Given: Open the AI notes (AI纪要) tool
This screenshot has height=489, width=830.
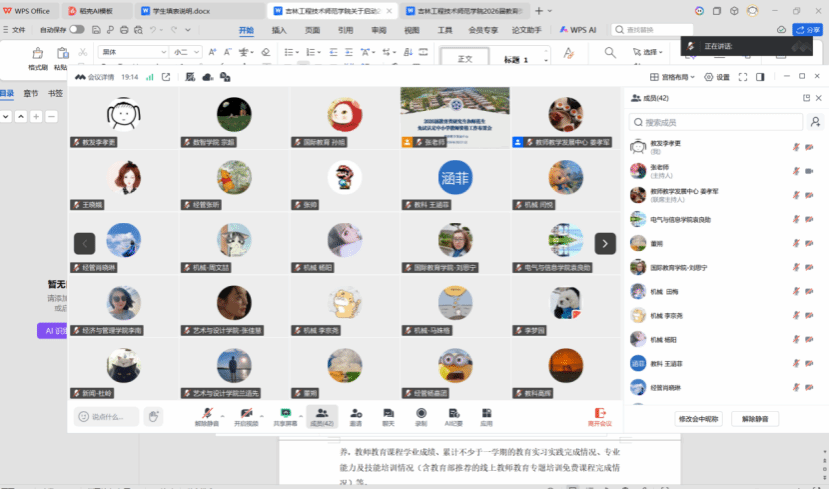Looking at the screenshot, I should tap(453, 413).
